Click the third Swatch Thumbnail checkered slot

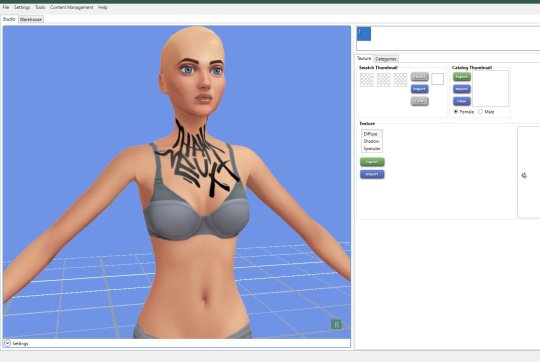click(400, 80)
